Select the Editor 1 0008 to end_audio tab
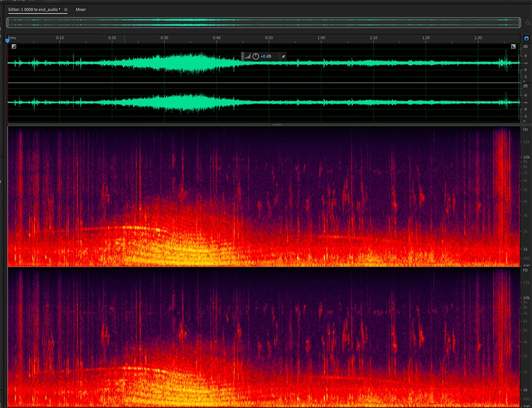 pyautogui.click(x=34, y=9)
